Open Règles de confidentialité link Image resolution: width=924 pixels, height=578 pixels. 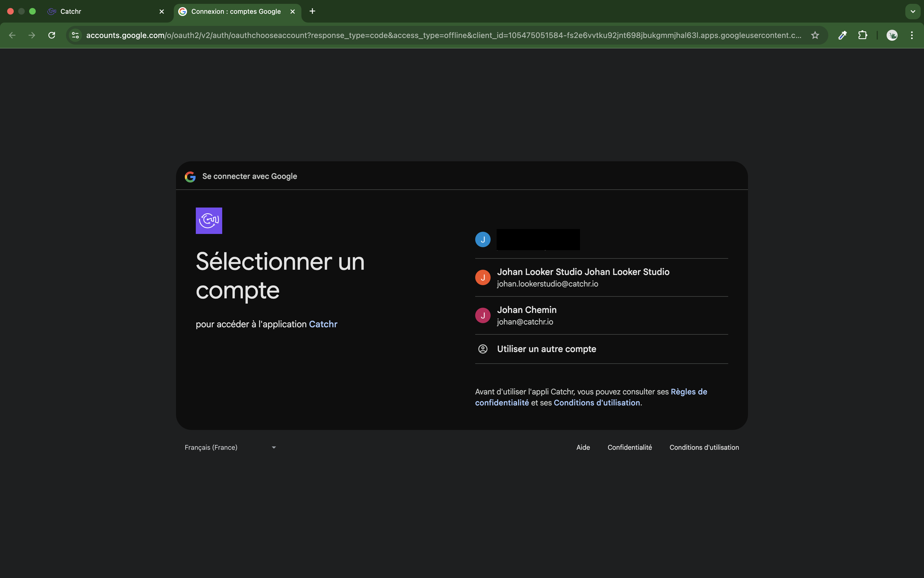click(591, 397)
